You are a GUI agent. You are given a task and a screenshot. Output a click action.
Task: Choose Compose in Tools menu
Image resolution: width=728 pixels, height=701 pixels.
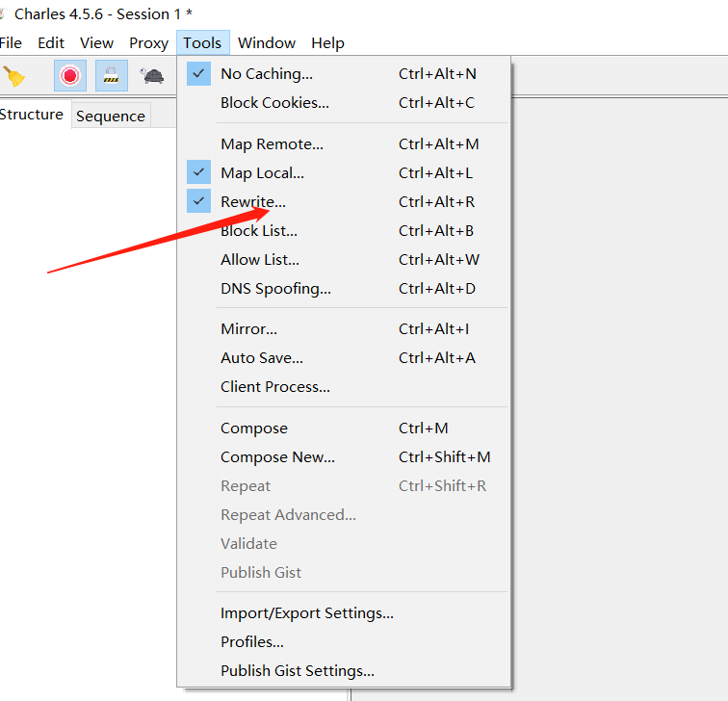(344, 428)
